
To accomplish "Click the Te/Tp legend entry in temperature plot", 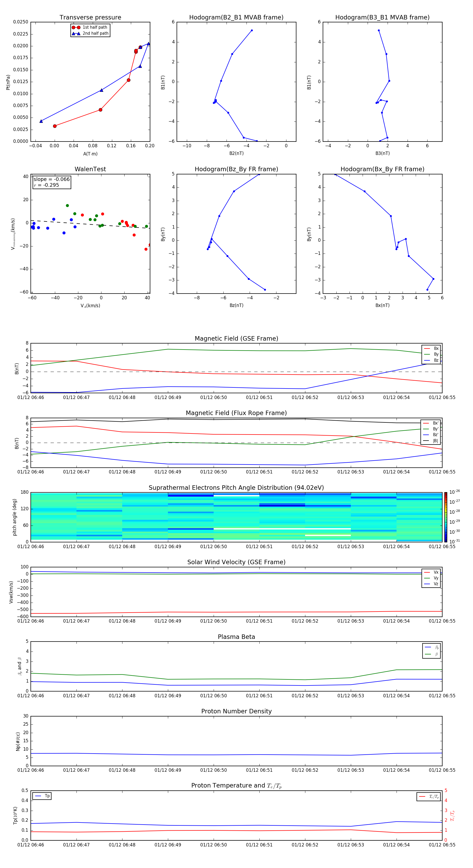I will pyautogui.click(x=429, y=796).
